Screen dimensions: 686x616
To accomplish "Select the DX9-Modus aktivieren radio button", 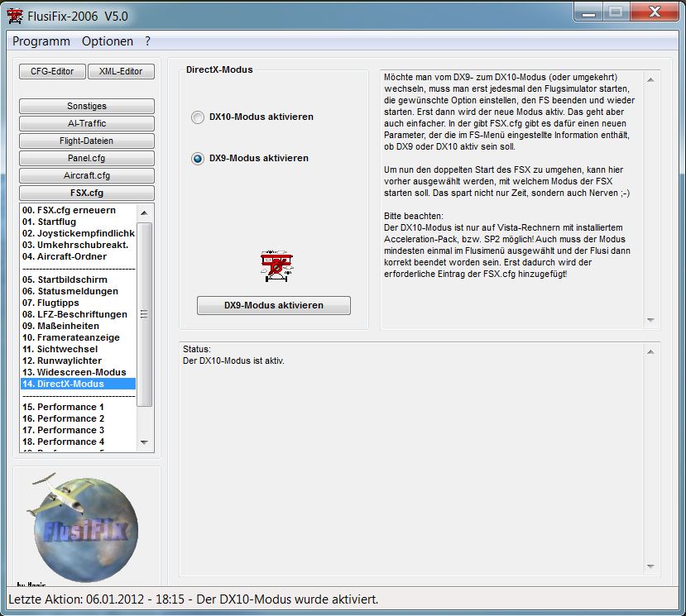I will point(198,158).
